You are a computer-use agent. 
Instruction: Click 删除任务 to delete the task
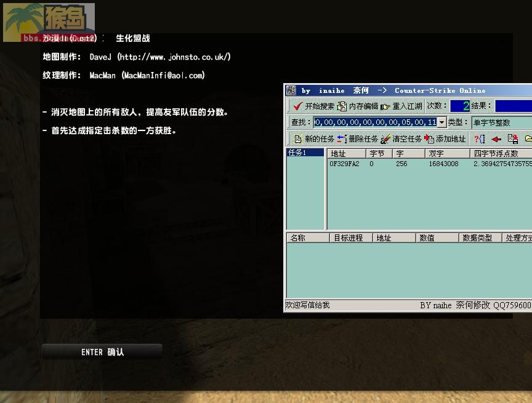[x=357, y=138]
